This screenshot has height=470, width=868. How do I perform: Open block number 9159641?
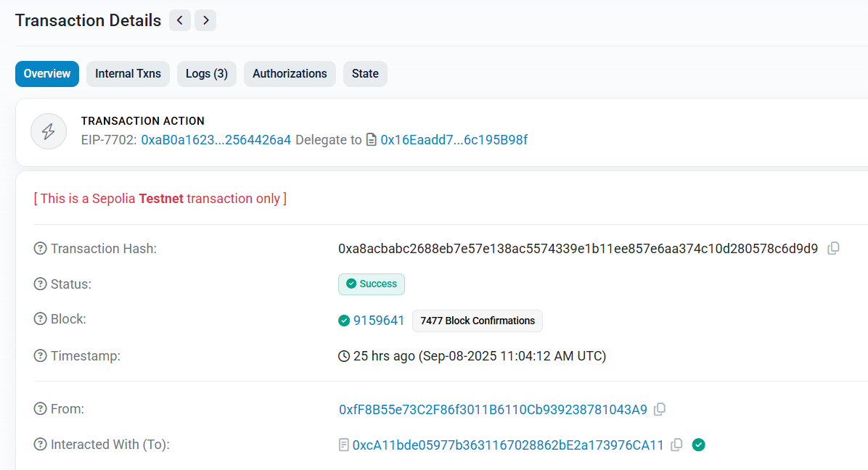pos(378,321)
